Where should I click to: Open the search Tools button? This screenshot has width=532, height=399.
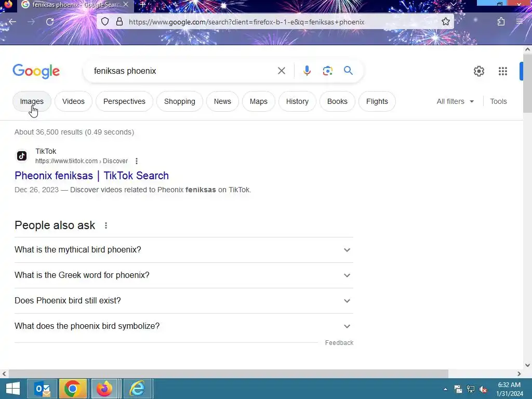click(x=498, y=101)
